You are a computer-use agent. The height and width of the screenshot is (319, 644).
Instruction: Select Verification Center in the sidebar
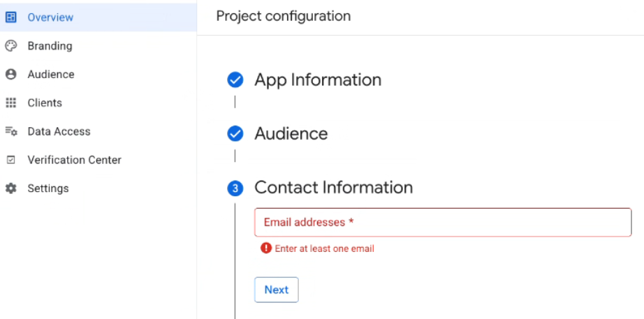(74, 160)
